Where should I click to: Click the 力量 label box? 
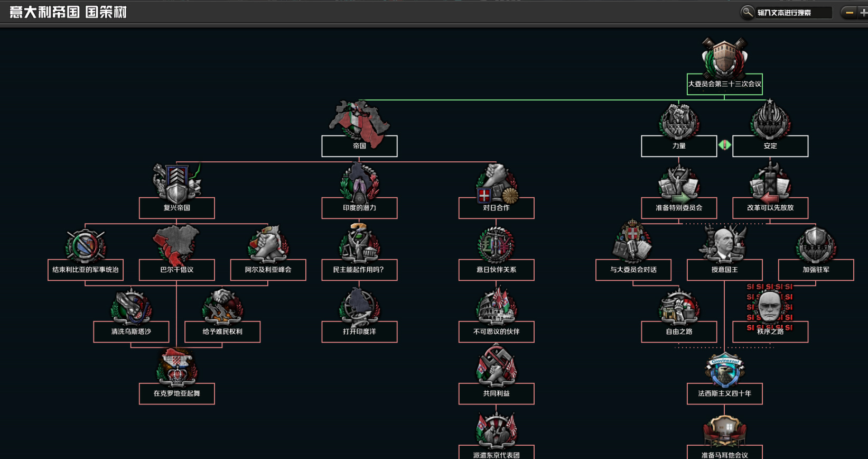click(679, 146)
